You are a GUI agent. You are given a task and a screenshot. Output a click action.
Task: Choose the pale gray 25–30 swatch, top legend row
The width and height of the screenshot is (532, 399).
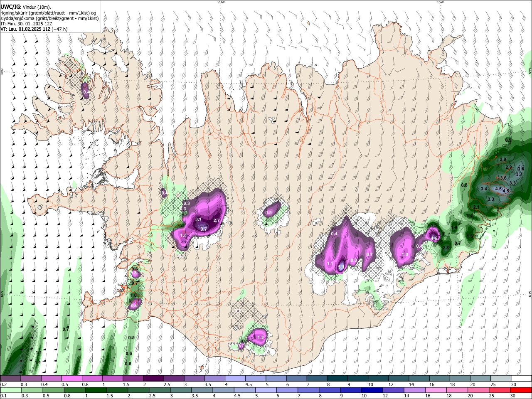[501, 379]
